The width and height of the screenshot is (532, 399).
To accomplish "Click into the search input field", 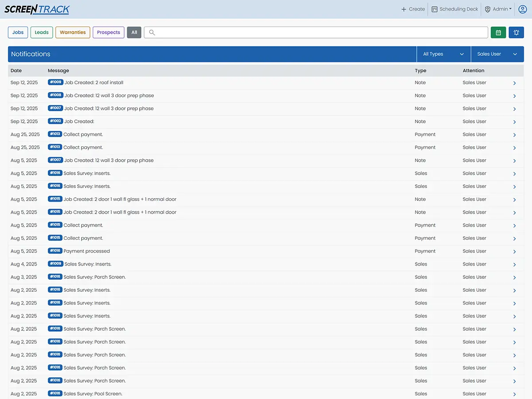I will 319,32.
